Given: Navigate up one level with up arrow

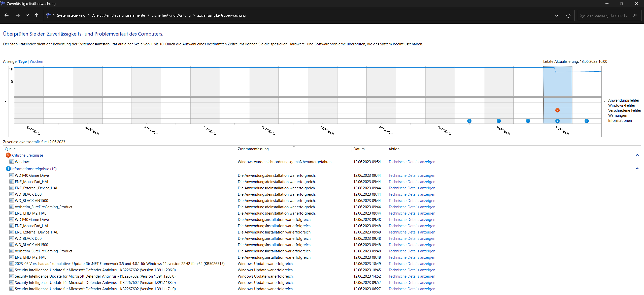Looking at the screenshot, I should [x=36, y=15].
